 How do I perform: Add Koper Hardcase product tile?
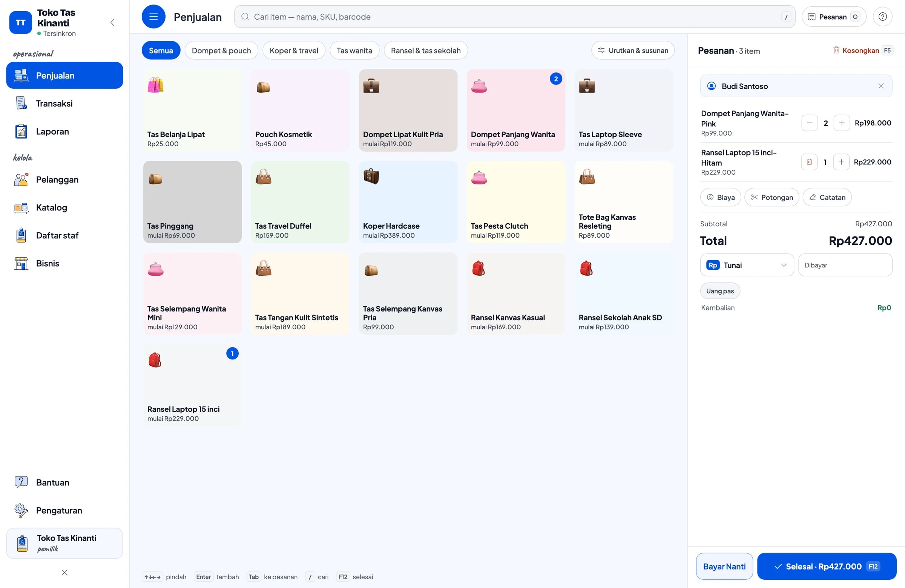408,202
